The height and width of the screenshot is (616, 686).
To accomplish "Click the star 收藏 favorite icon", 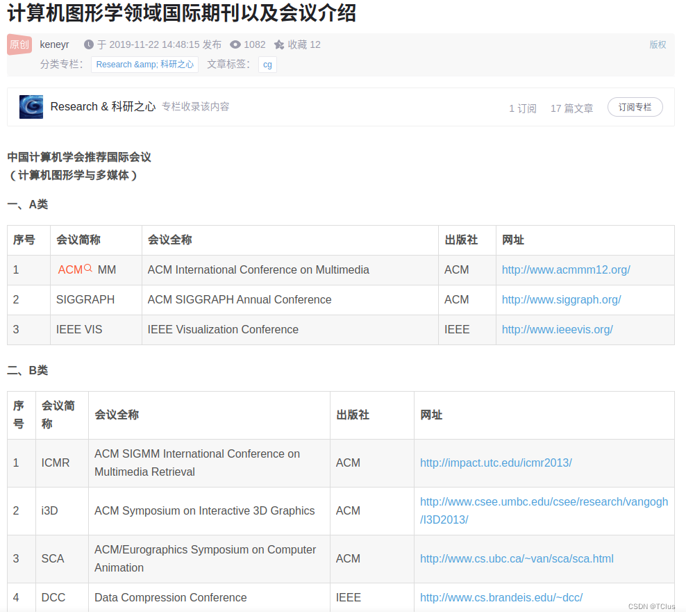I will pos(279,44).
